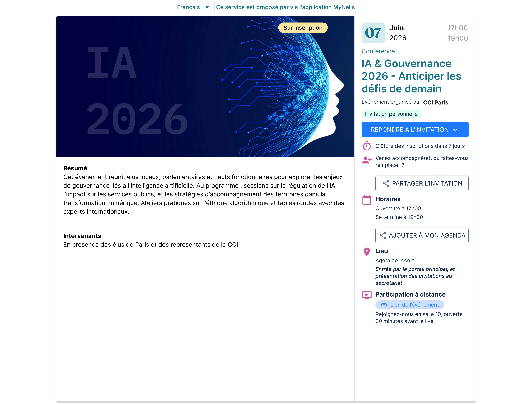The height and width of the screenshot is (404, 532).
Task: Click the location pin icon next to 'Lieu'
Action: pyautogui.click(x=367, y=252)
